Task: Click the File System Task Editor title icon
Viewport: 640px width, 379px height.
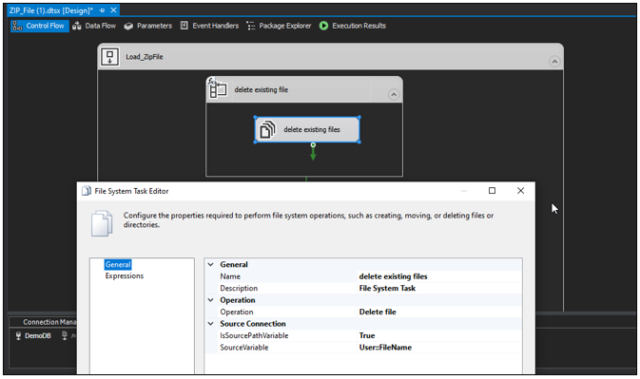Action: pyautogui.click(x=87, y=191)
